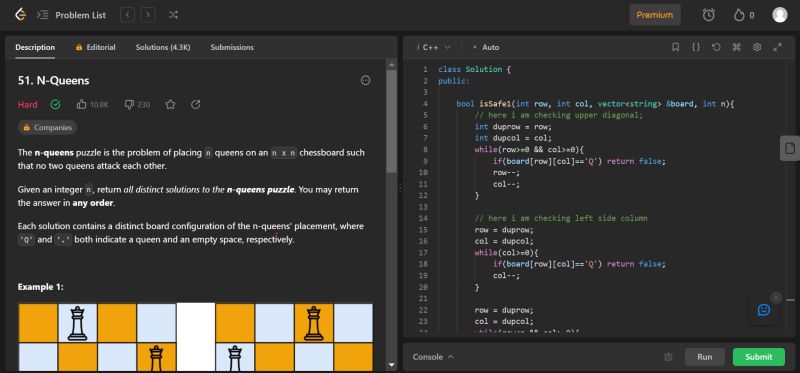Open the editor settings gear
This screenshot has width=800, height=373.
(757, 47)
